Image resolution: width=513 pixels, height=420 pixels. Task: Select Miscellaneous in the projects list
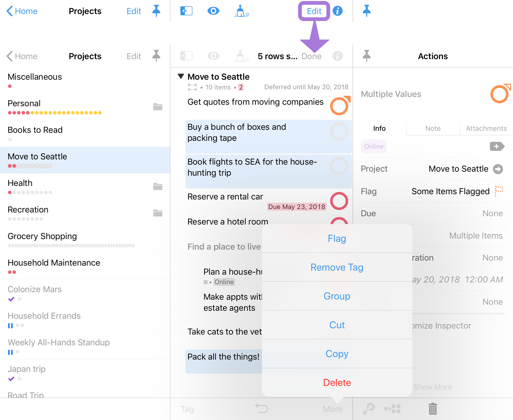tap(85, 80)
